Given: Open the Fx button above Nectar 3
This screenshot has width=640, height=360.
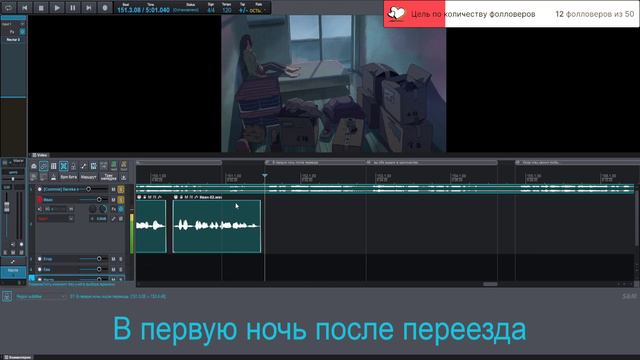Looking at the screenshot, I should tap(12, 31).
